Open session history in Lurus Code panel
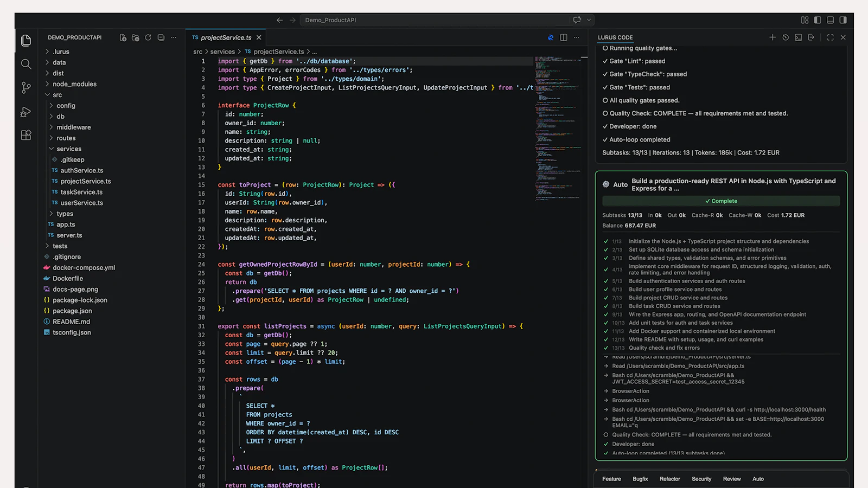 click(x=786, y=37)
